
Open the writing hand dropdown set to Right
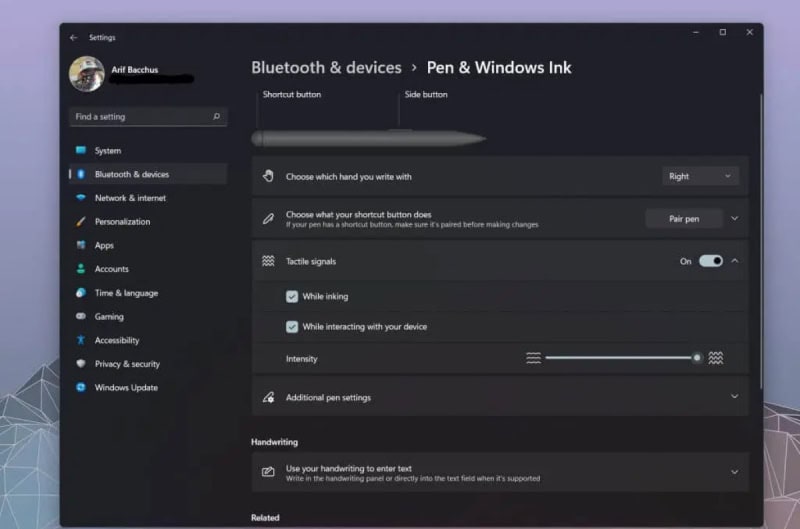pos(700,176)
